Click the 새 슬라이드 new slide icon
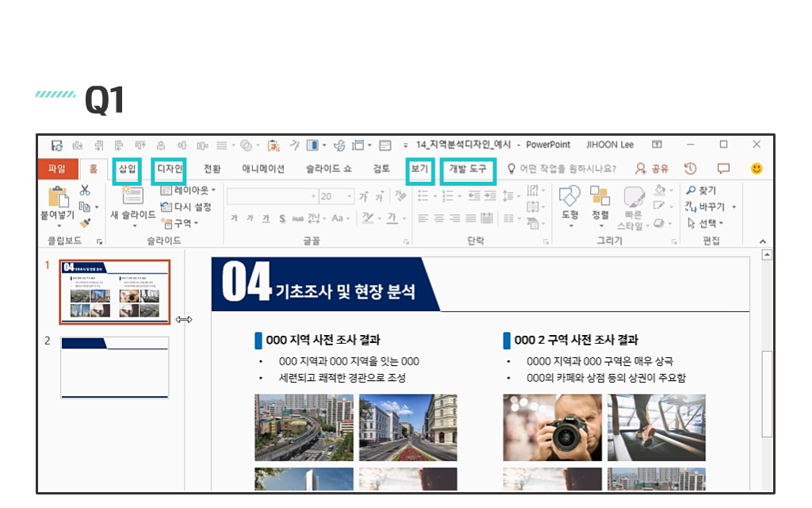Screen dimensions: 812x508 tap(132, 196)
